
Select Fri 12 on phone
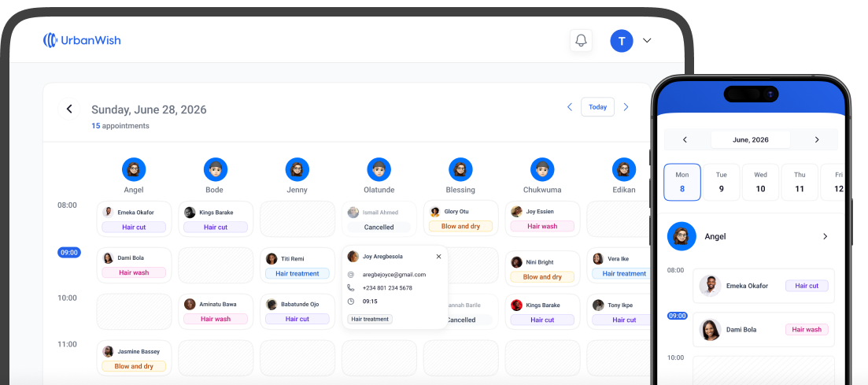tap(833, 182)
